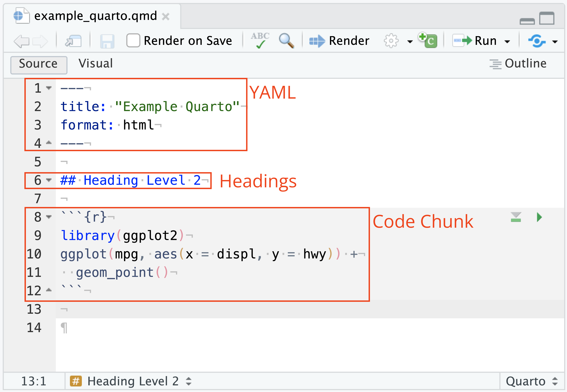Minimize the source pane
The height and width of the screenshot is (392, 567).
527,21
